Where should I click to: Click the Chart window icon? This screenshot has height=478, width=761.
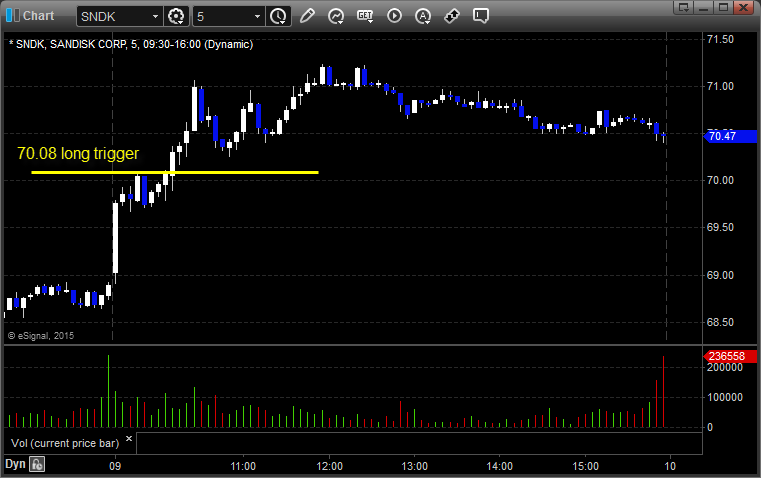click(x=13, y=16)
